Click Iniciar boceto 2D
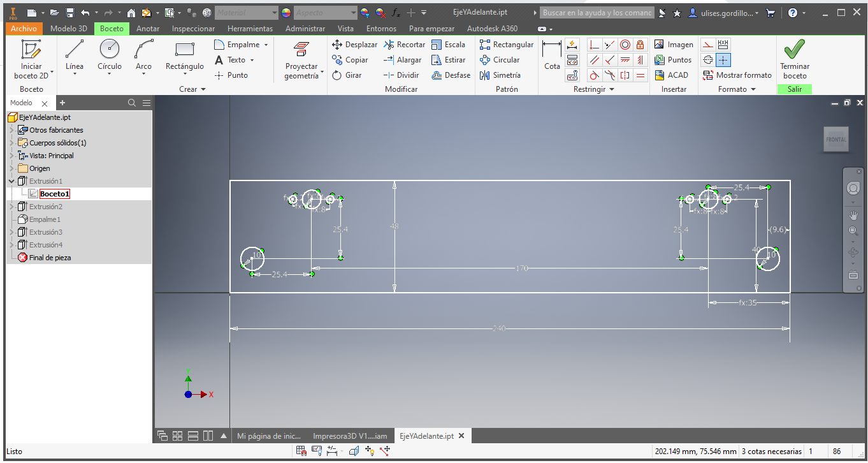 31,59
